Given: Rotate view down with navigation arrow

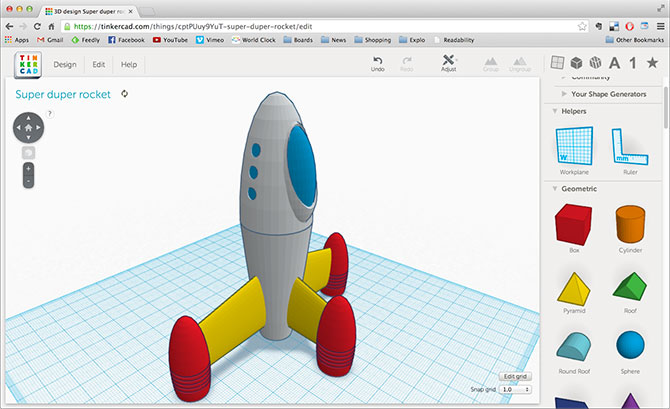Looking at the screenshot, I should point(28,138).
